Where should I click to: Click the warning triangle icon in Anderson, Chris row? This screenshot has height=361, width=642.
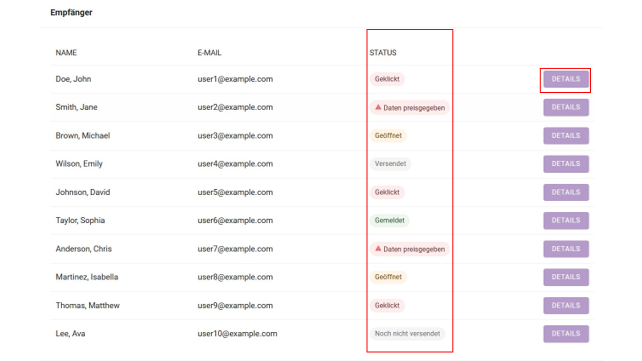pyautogui.click(x=378, y=248)
